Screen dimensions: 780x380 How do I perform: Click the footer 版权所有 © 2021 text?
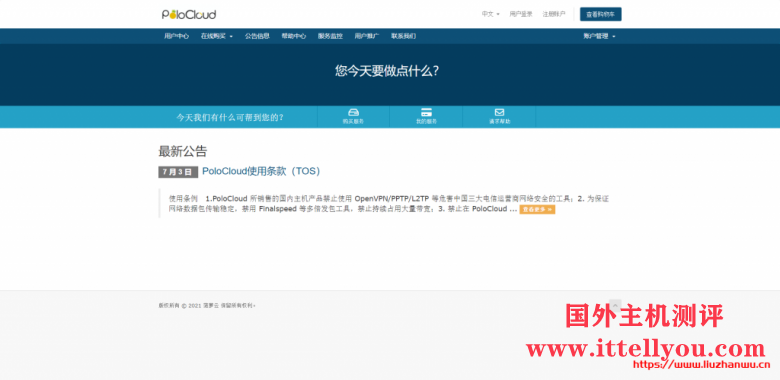coord(207,306)
